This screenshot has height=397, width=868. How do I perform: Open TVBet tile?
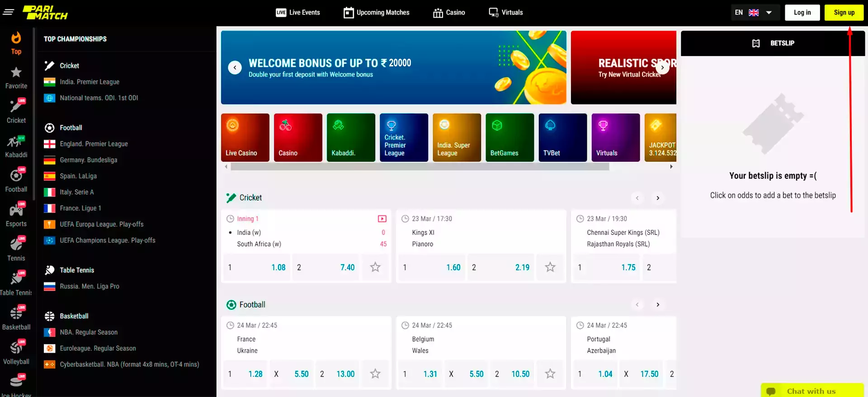(x=562, y=137)
